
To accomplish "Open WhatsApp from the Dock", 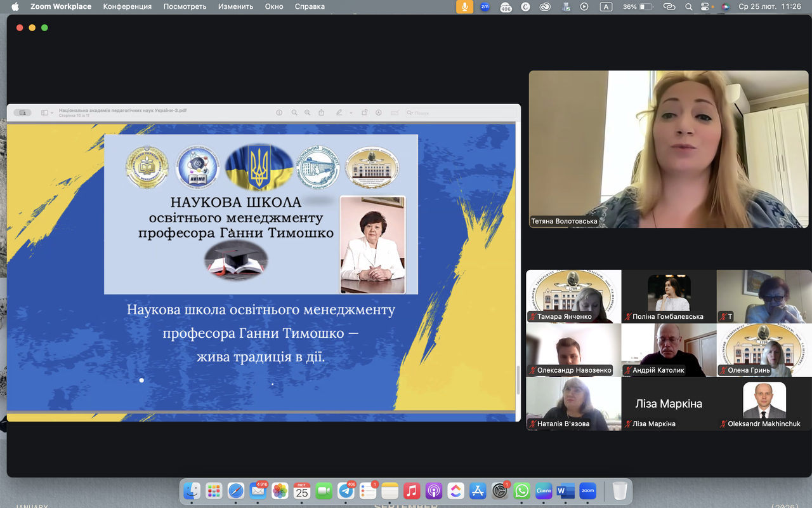I will click(521, 491).
